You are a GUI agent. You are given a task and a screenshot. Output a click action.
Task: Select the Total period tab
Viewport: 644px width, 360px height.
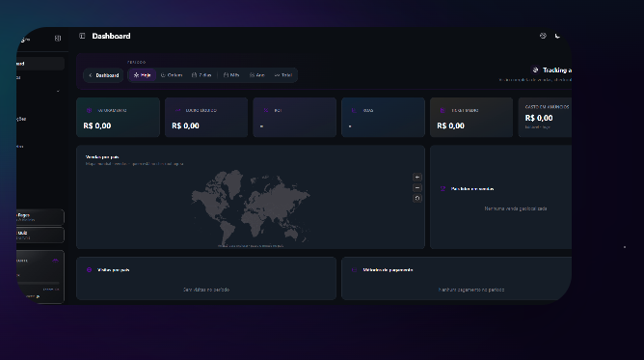[283, 75]
